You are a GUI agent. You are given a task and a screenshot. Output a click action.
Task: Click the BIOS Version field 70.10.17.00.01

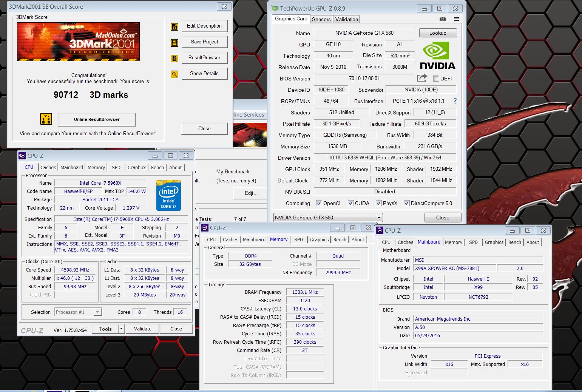point(364,78)
